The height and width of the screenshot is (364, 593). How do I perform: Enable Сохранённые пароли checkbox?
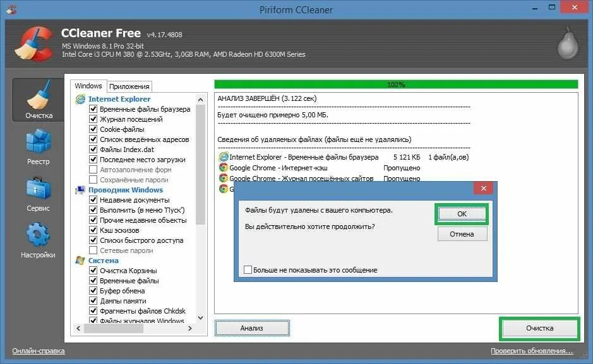[93, 179]
